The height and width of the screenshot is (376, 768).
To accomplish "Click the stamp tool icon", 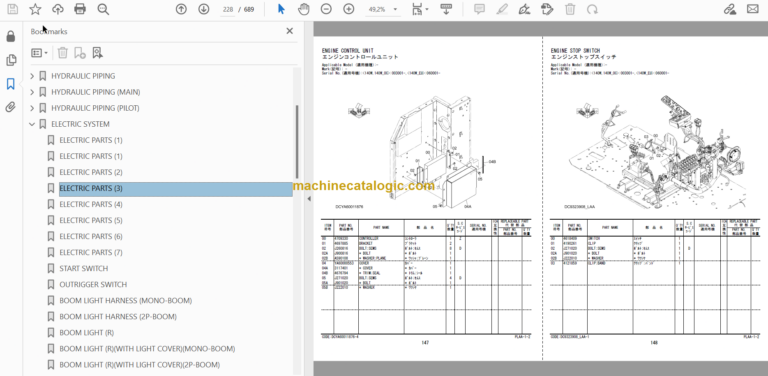I will tap(547, 9).
